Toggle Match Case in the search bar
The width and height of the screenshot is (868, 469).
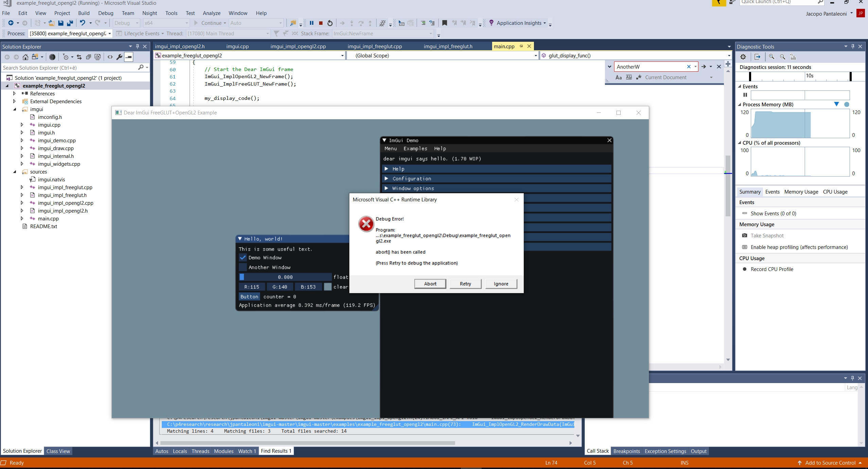point(618,77)
